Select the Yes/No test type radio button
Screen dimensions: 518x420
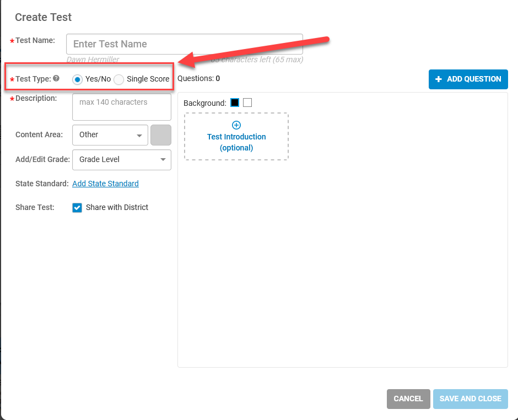tap(77, 79)
